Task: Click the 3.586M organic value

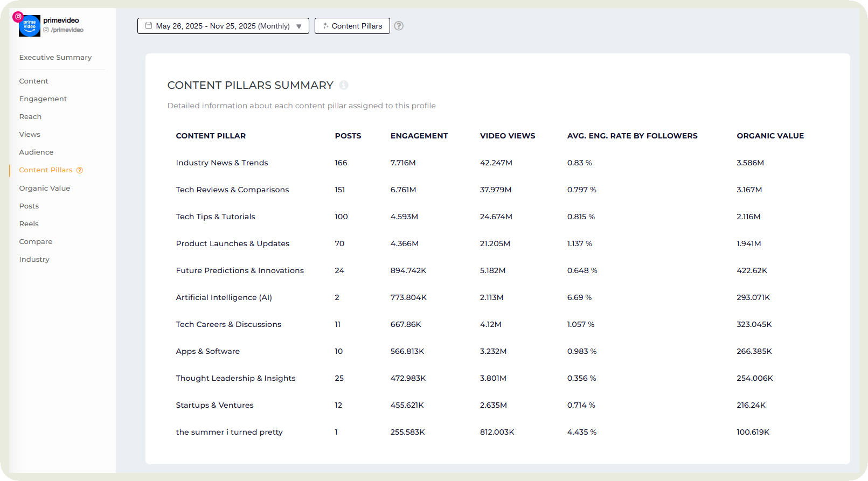Action: (x=751, y=163)
